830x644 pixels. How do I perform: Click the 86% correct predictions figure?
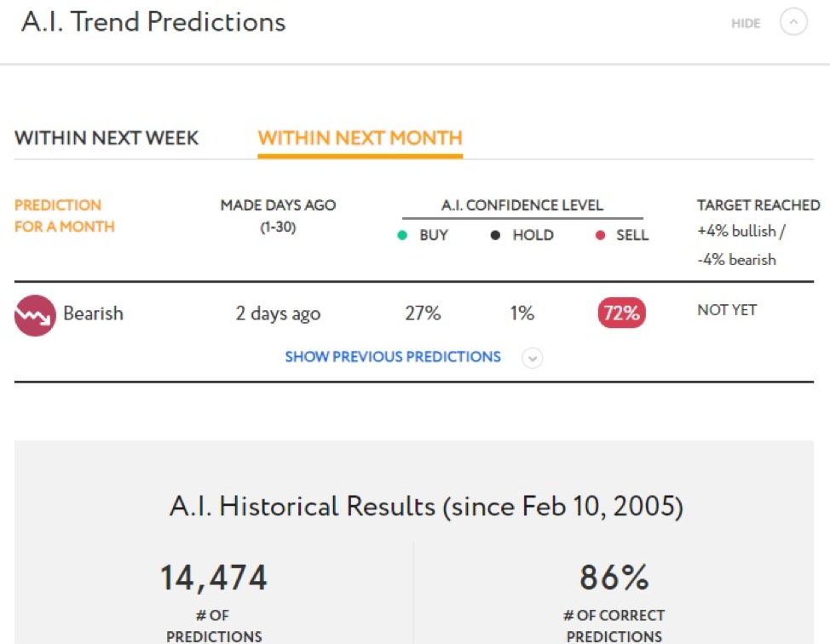614,578
